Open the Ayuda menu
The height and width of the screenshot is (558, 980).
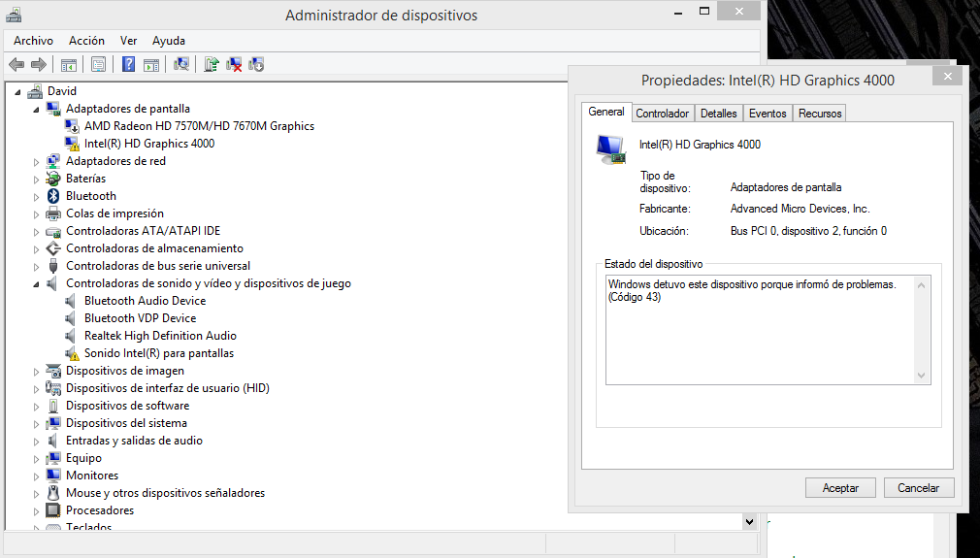168,41
